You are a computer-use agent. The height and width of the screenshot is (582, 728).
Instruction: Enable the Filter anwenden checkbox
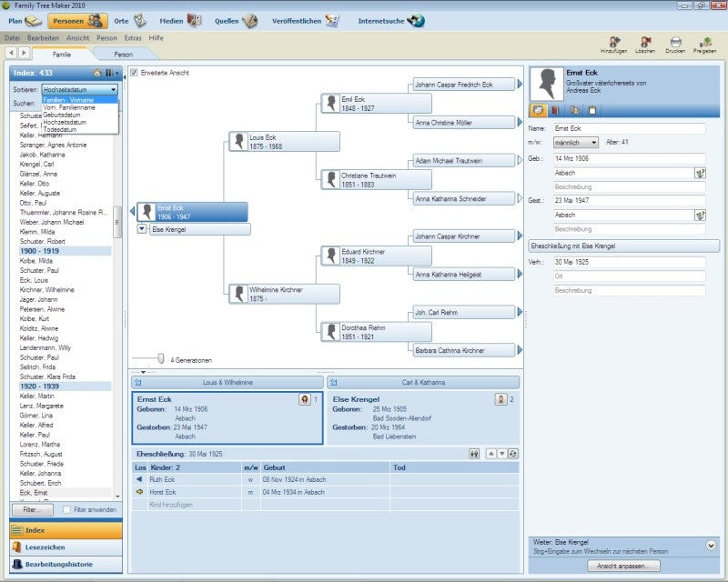(66, 509)
